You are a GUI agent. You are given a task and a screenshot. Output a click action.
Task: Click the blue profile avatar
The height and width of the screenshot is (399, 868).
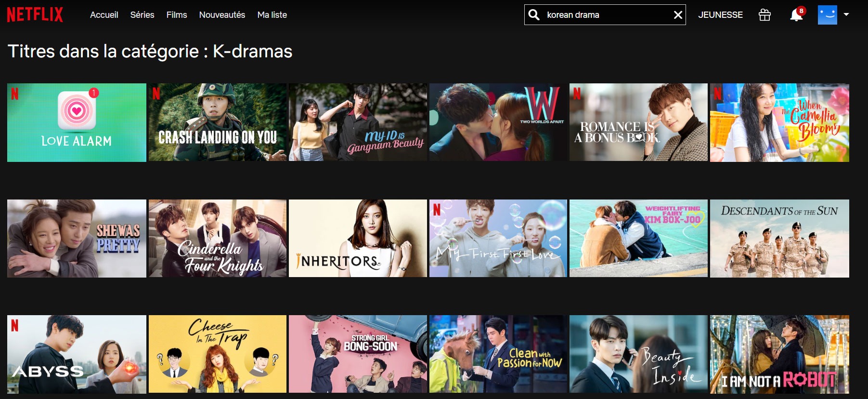coord(828,15)
